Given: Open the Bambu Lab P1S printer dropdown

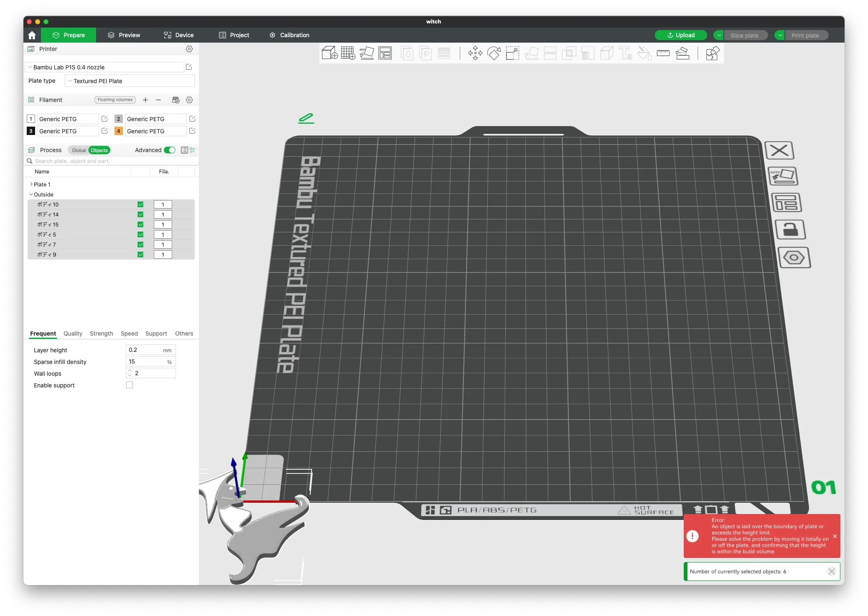Looking at the screenshot, I should [x=104, y=67].
